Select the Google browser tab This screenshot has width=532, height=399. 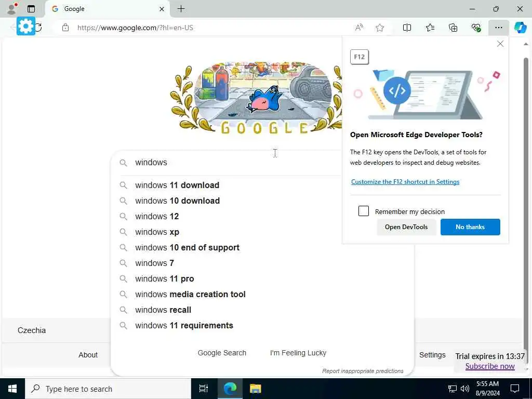(107, 9)
